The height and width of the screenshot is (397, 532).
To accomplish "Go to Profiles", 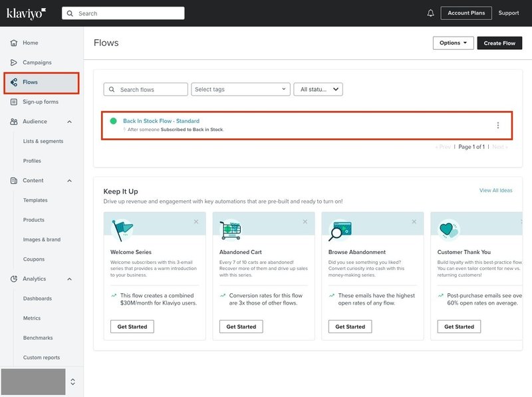I will pyautogui.click(x=32, y=161).
